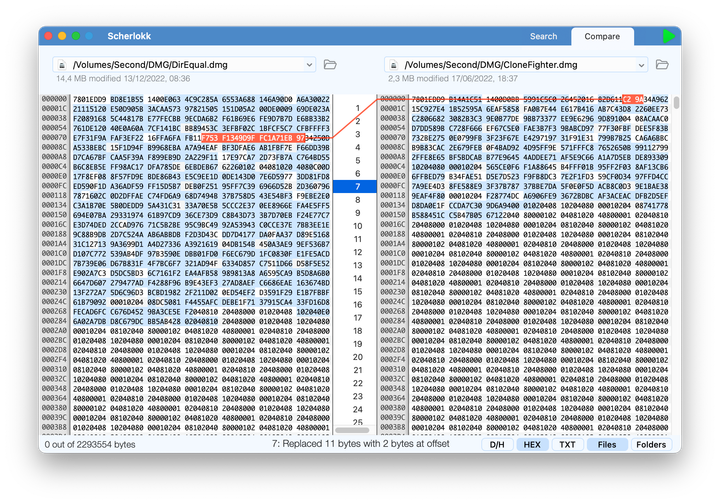Screen dimensions: 720x504
Task: Select difference number 22 in the list
Action: click(357, 383)
